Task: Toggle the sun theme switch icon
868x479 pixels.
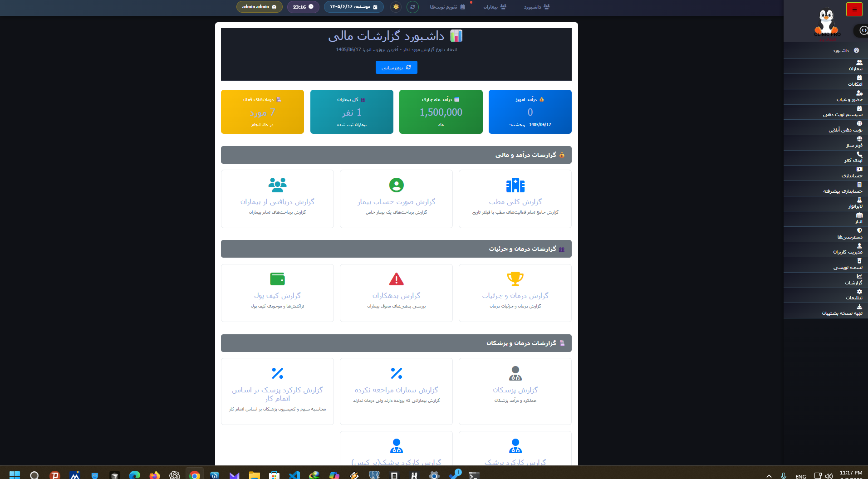Action: [396, 7]
